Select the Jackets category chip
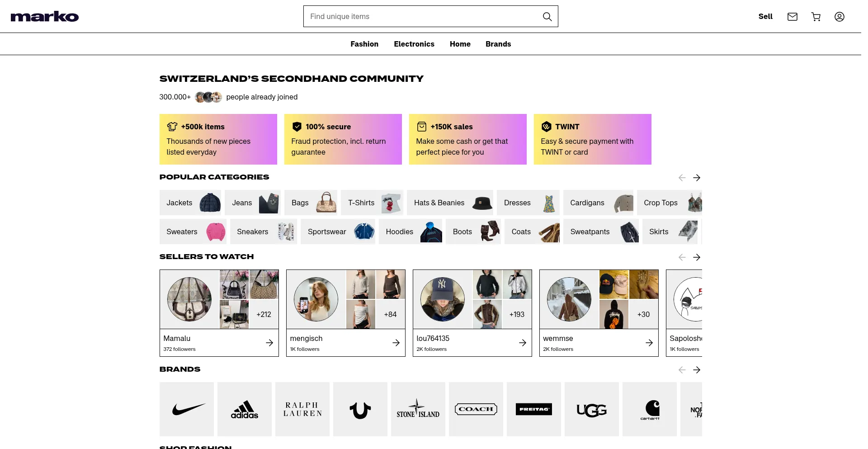Image resolution: width=868 pixels, height=449 pixels. point(190,203)
